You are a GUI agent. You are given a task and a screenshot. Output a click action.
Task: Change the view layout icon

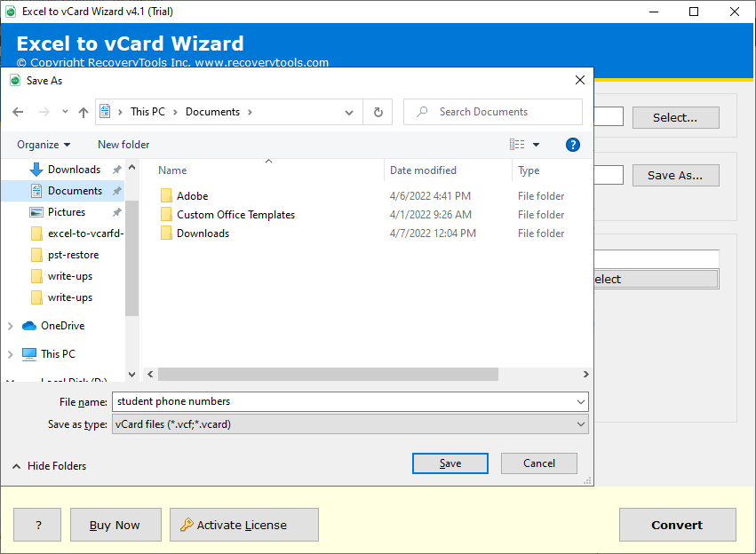point(517,145)
